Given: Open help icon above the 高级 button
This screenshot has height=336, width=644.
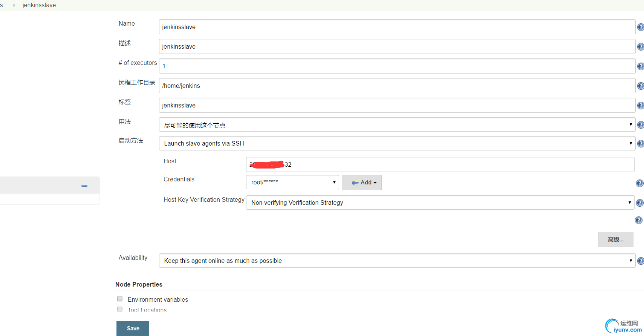Looking at the screenshot, I should pos(638,220).
